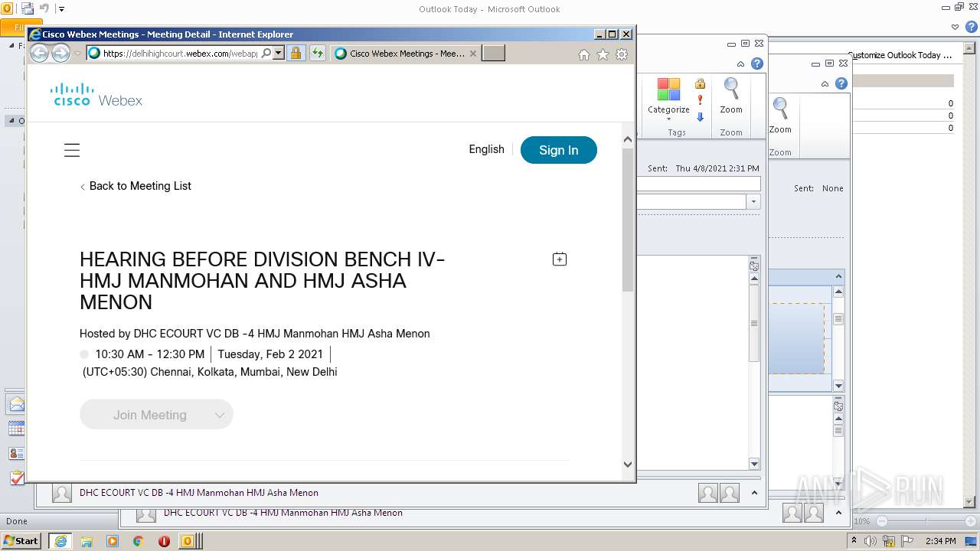
Task: Add the meeting to calendar via calendar icon
Action: coord(560,259)
